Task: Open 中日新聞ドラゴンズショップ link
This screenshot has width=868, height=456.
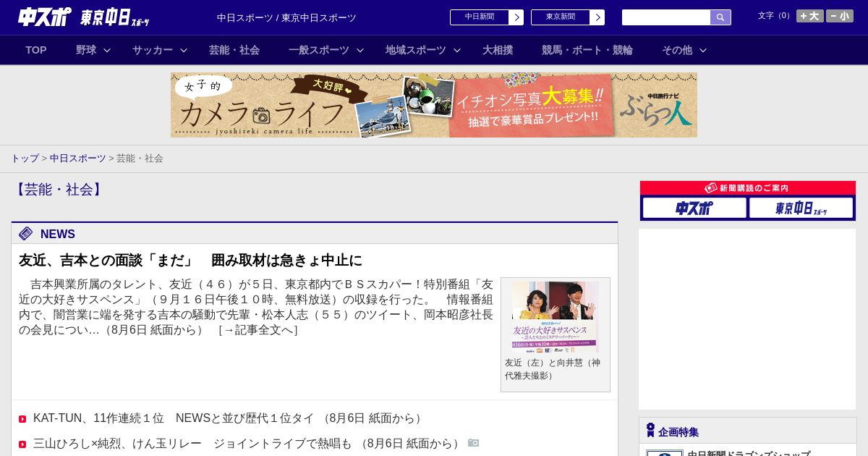Action: click(749, 453)
